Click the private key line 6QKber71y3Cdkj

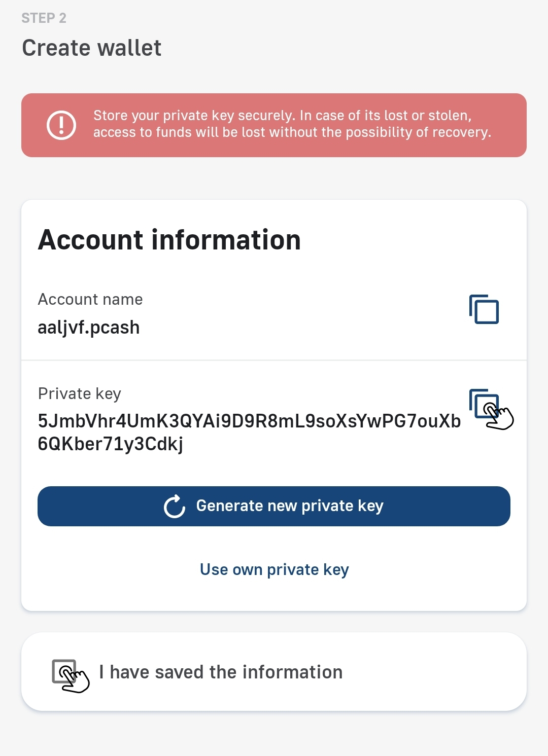click(x=111, y=444)
